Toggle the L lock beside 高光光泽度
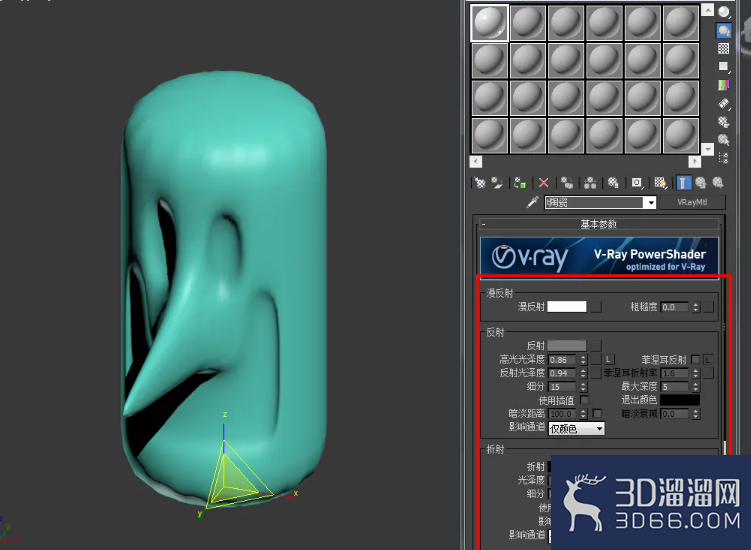 [609, 359]
